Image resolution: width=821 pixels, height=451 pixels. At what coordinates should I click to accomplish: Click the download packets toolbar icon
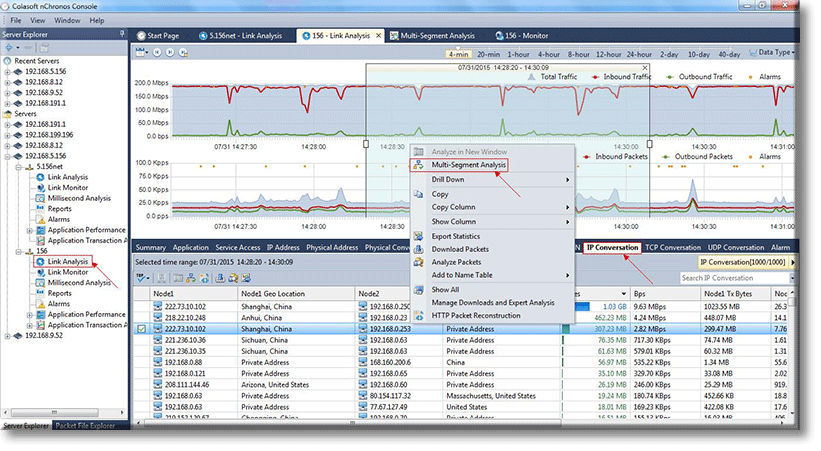tap(220, 278)
